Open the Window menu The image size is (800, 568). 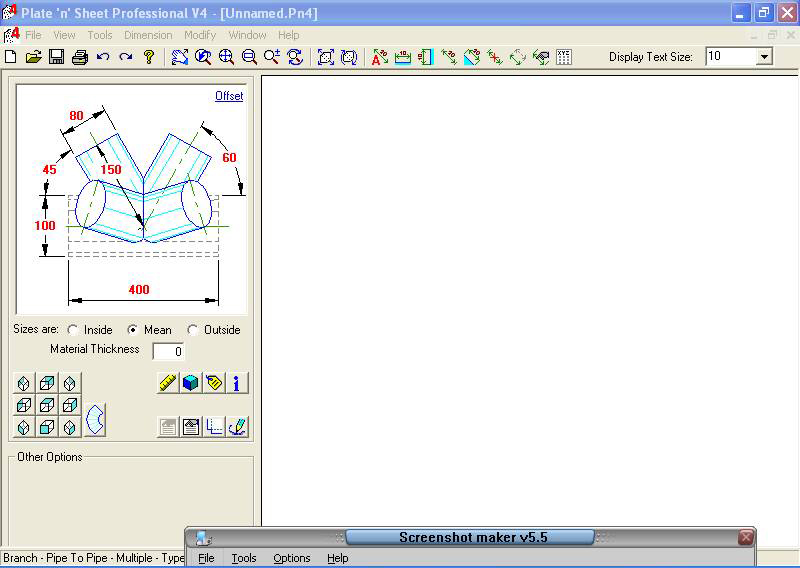pyautogui.click(x=247, y=35)
